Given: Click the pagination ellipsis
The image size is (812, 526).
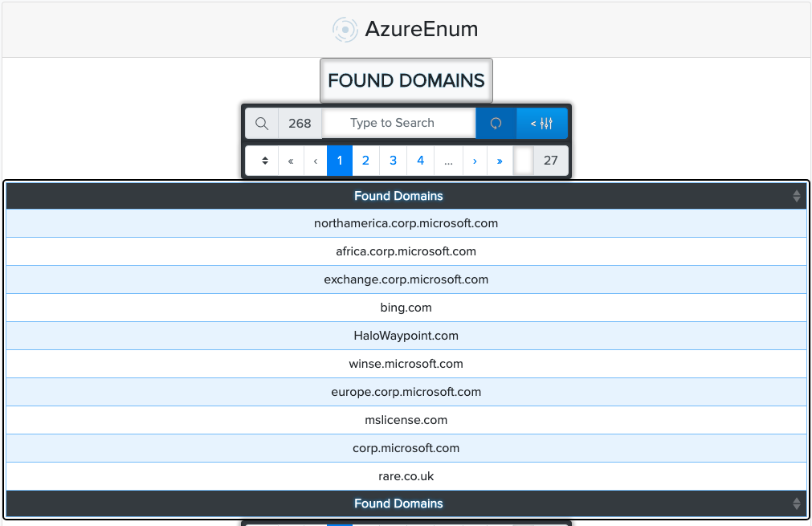Looking at the screenshot, I should coord(448,161).
